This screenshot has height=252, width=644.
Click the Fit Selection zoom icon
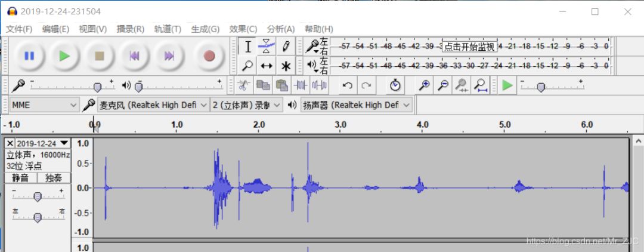tap(462, 85)
